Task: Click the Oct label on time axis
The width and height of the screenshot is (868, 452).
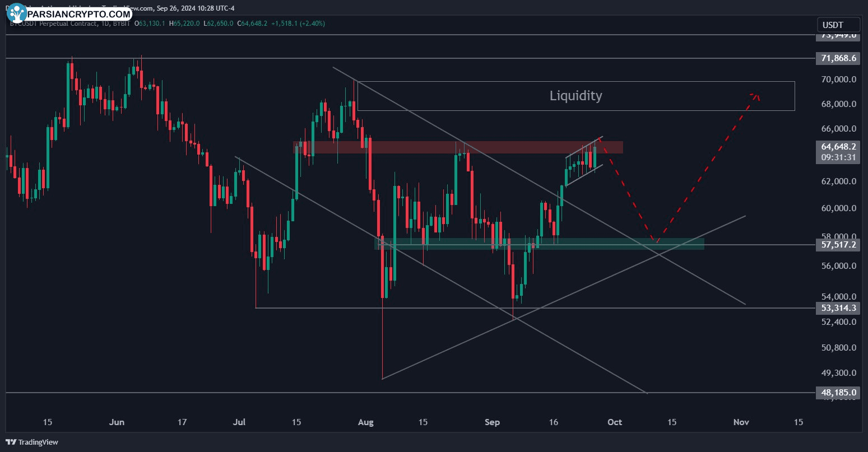Action: pyautogui.click(x=615, y=422)
